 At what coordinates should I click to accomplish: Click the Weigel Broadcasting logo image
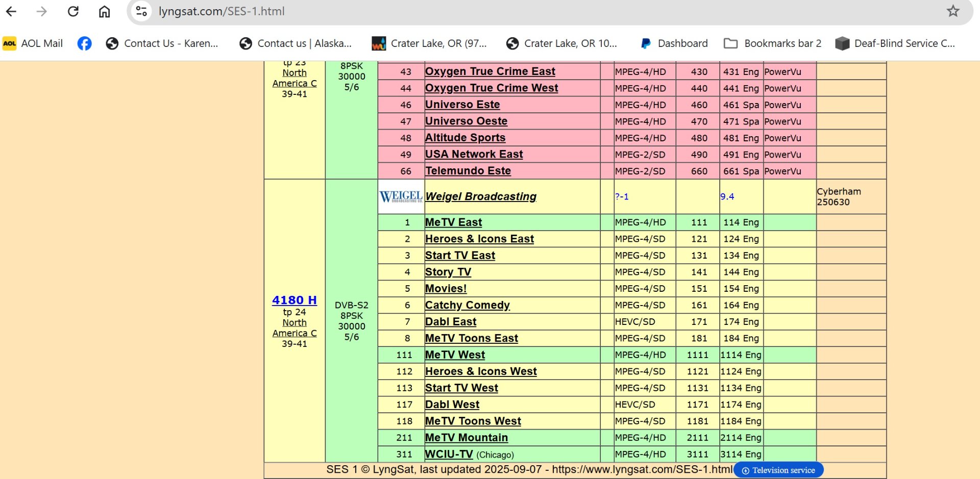(x=401, y=197)
